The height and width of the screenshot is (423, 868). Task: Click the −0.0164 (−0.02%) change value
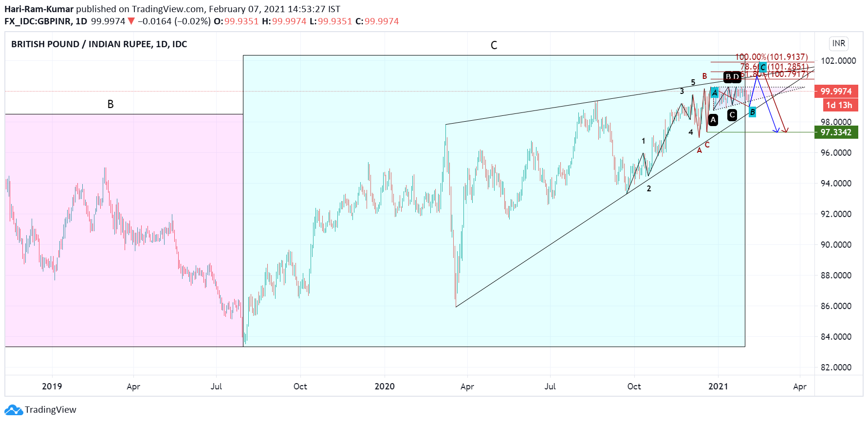174,21
